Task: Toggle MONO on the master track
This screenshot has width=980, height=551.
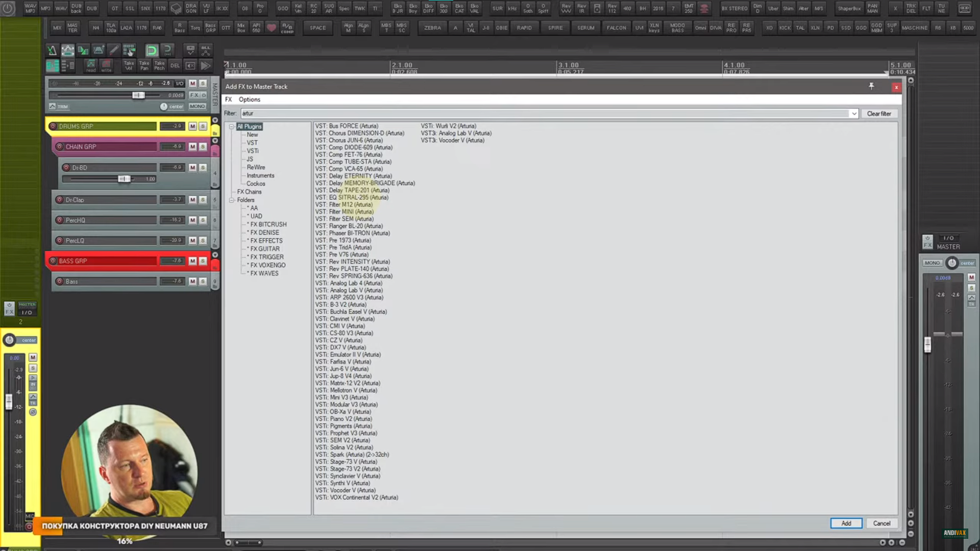Action: pos(197,106)
